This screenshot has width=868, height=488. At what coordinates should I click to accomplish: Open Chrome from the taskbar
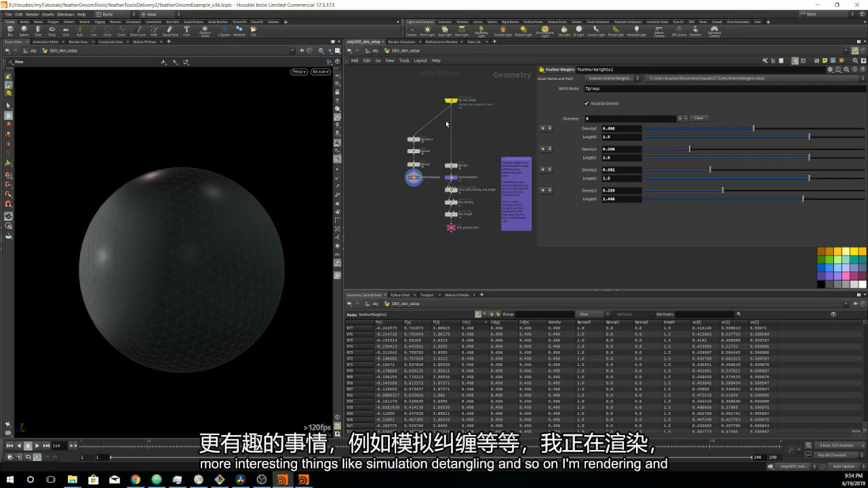click(135, 479)
